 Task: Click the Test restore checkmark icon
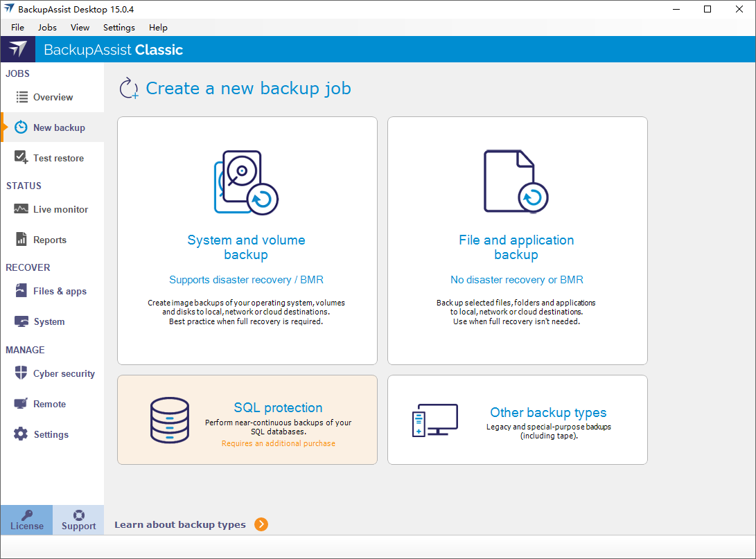pos(21,157)
